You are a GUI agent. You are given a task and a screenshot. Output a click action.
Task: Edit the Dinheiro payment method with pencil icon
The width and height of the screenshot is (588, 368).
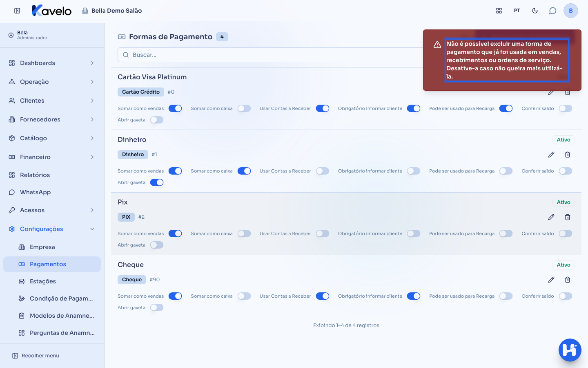[x=551, y=155]
